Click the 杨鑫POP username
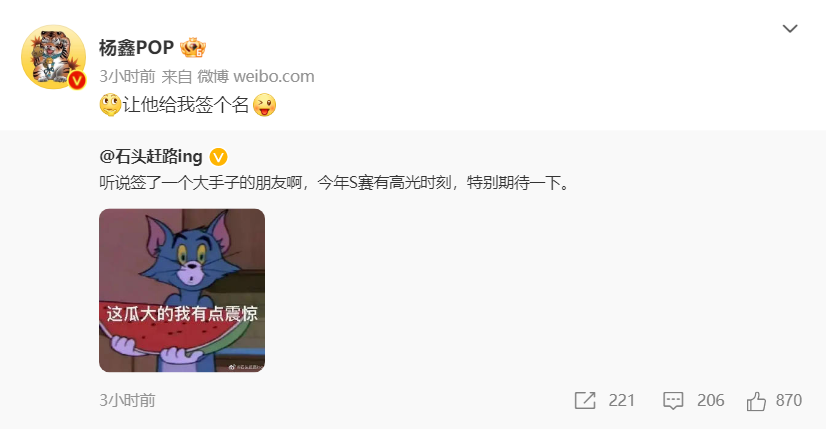Viewport: 826px width, 429px height. point(136,48)
